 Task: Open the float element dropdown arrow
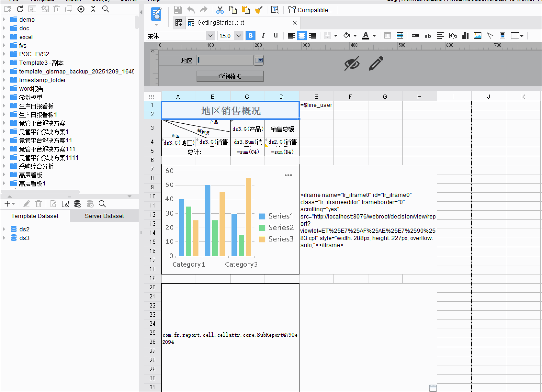tap(522, 36)
